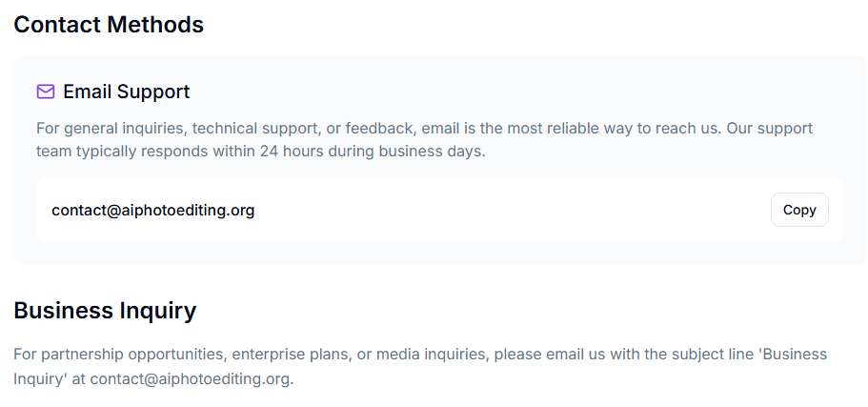Click the contact@aiphotoediting.org text in white box

[152, 211]
